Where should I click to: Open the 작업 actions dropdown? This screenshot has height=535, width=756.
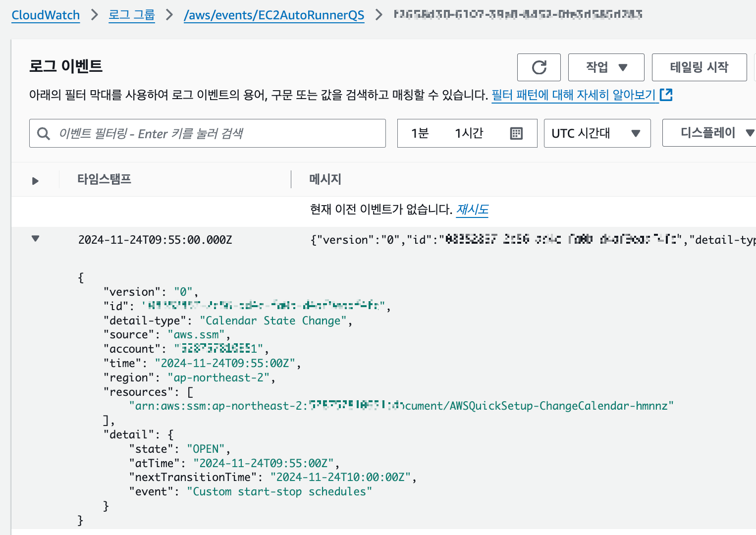pyautogui.click(x=606, y=67)
